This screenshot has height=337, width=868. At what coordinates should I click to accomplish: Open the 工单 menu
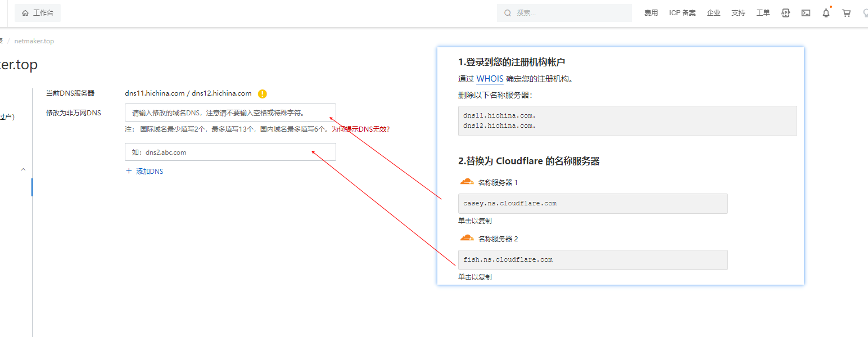point(763,13)
